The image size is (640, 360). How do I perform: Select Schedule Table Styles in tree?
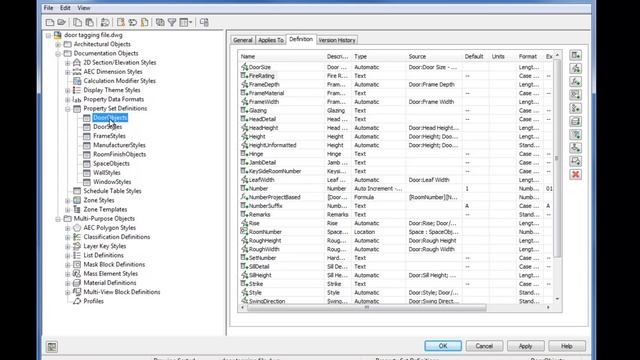pos(112,191)
